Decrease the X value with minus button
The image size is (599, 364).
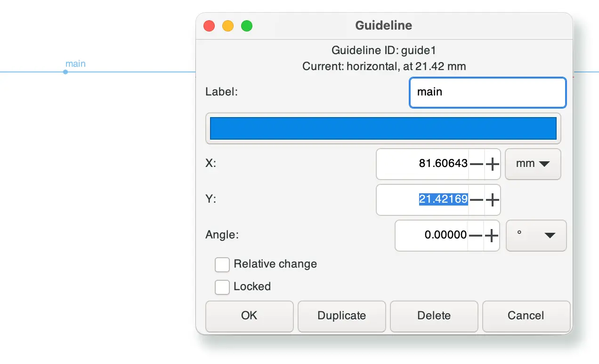click(x=477, y=164)
